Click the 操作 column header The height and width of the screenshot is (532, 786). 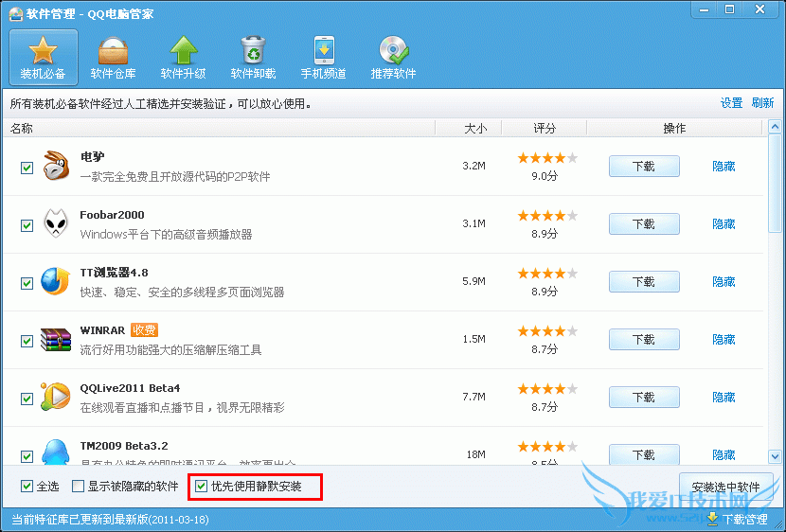[674, 128]
